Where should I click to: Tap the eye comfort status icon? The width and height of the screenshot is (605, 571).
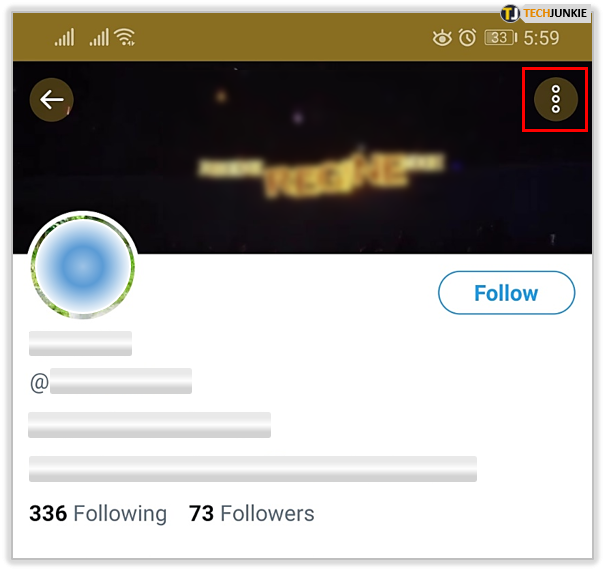point(442,38)
